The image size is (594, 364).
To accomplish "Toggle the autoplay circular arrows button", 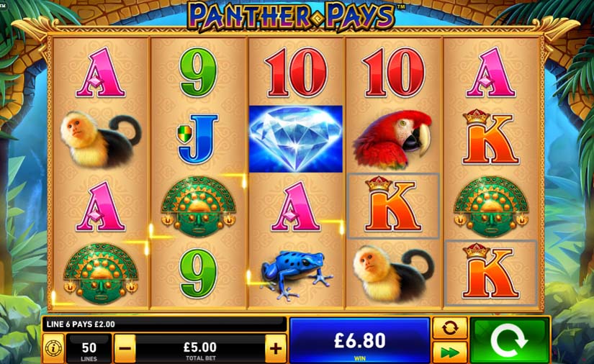I will point(450,328).
